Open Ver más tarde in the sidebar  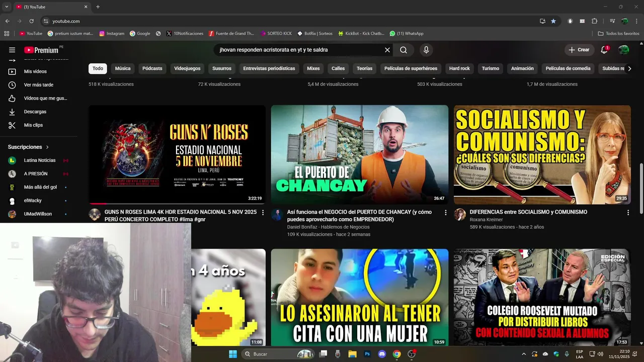(39, 85)
